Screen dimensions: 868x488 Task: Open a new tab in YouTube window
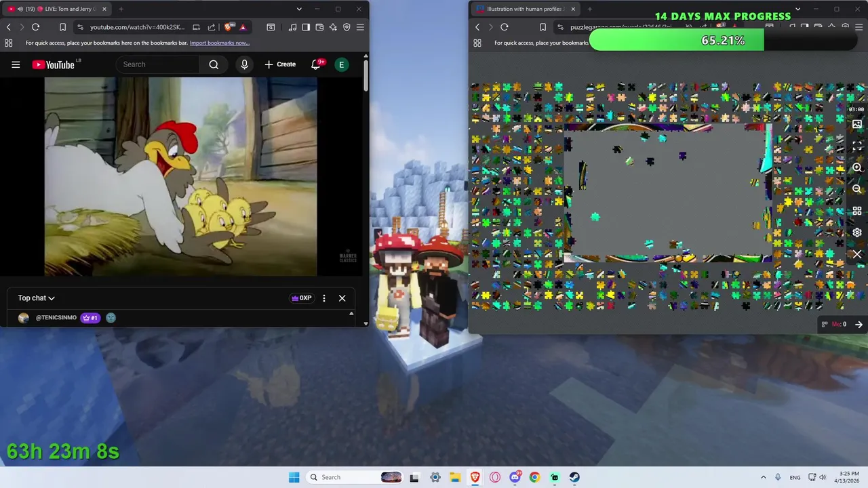coord(121,9)
